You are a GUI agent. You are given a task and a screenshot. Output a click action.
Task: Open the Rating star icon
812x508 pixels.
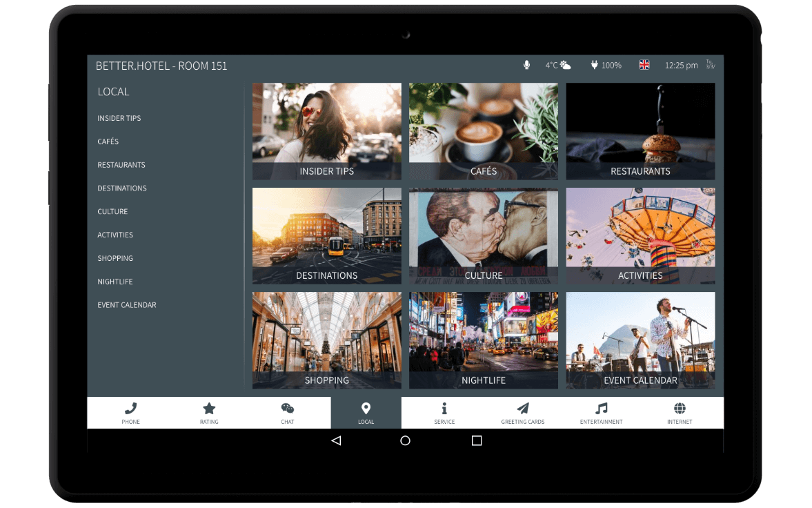click(x=209, y=409)
